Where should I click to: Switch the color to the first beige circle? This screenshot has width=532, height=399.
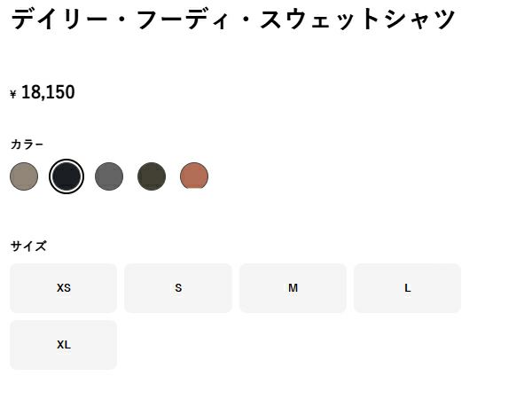24,176
